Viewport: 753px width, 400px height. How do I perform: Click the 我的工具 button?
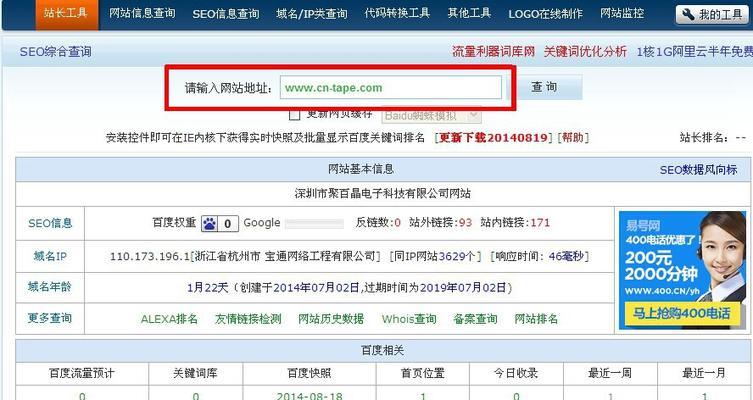pos(712,15)
